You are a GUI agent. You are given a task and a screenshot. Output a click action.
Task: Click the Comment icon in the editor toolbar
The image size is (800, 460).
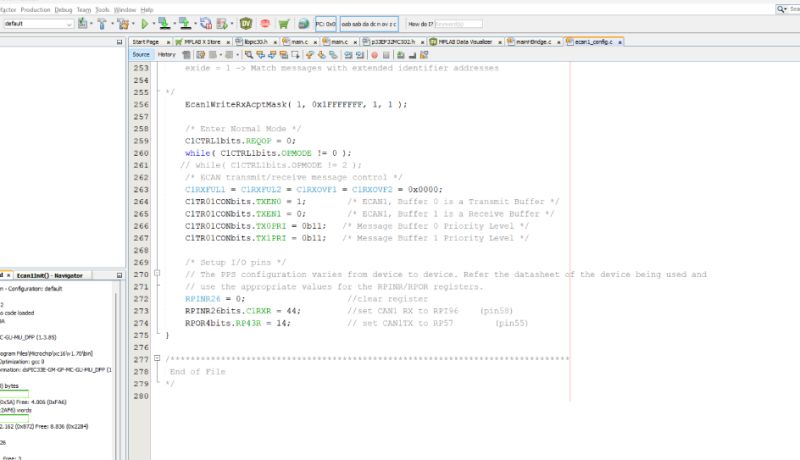tap(401, 55)
